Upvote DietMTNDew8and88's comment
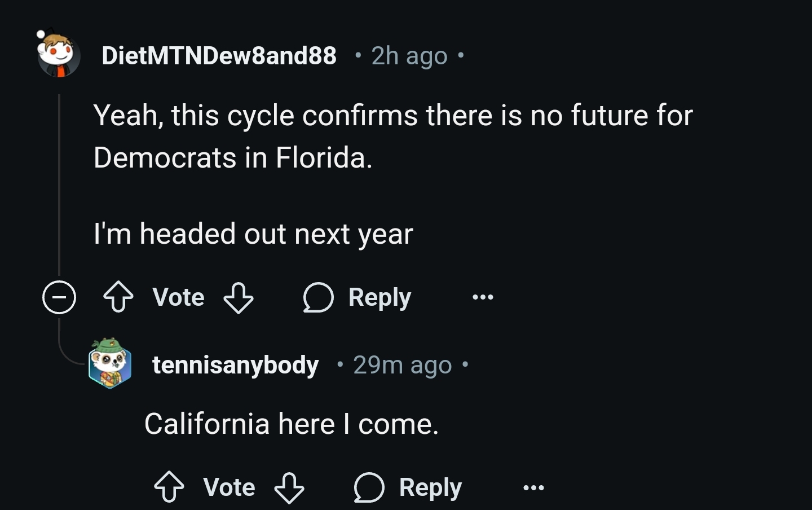 [x=118, y=297]
